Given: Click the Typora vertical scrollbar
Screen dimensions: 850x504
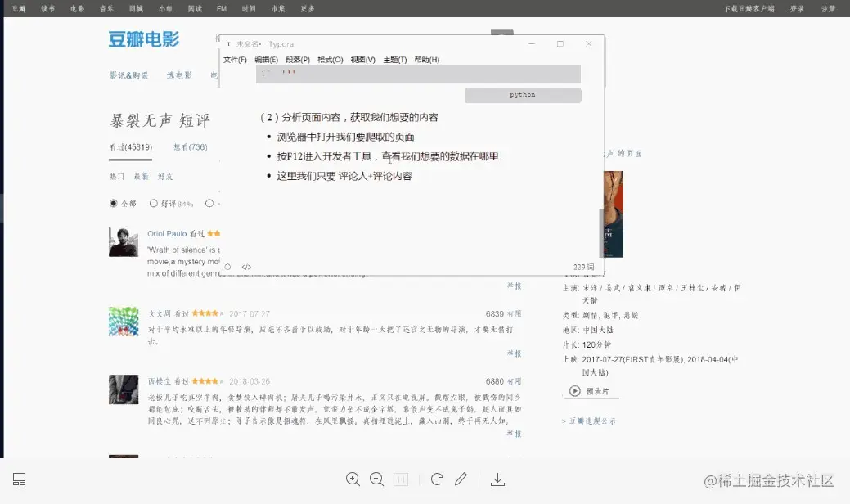Looking at the screenshot, I should (x=600, y=233).
